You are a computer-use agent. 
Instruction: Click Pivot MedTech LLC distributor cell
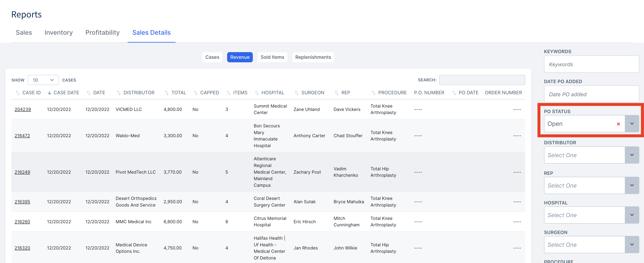pos(135,172)
